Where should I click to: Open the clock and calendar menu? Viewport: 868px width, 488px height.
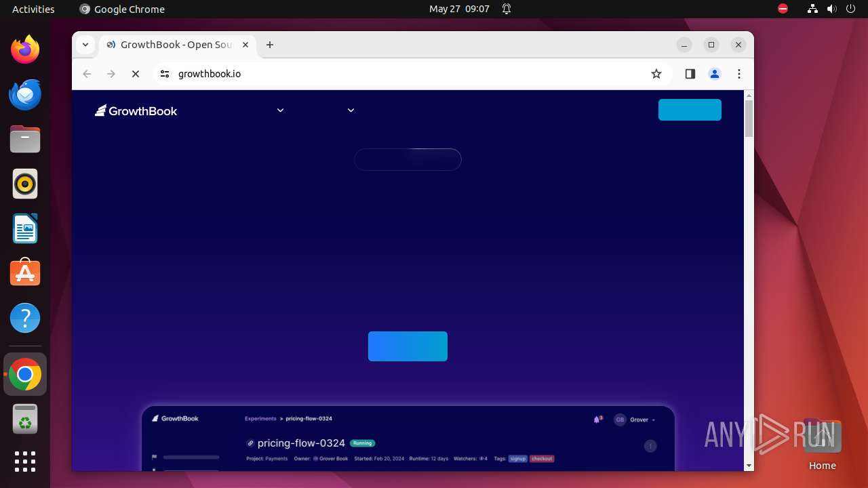tap(459, 9)
